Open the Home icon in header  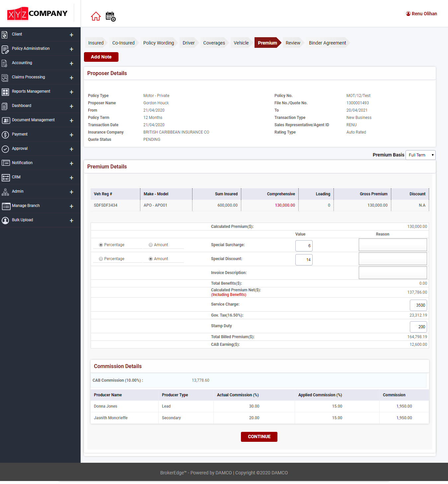[x=96, y=16]
